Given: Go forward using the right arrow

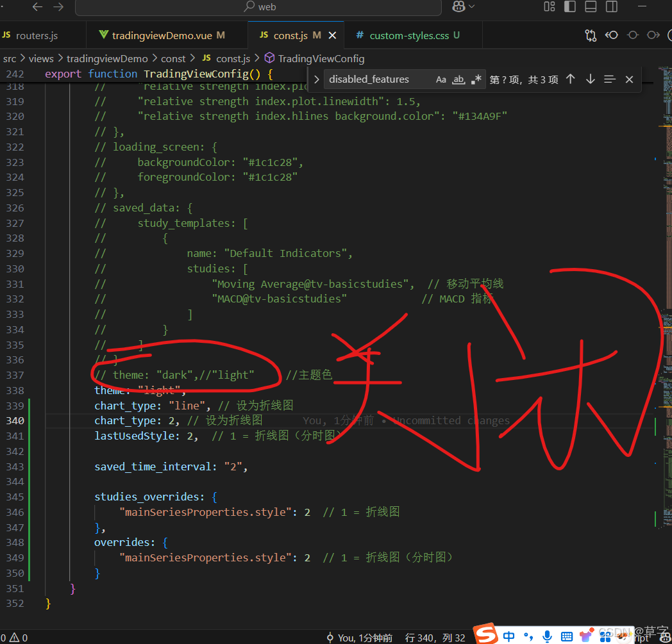Looking at the screenshot, I should pos(58,7).
